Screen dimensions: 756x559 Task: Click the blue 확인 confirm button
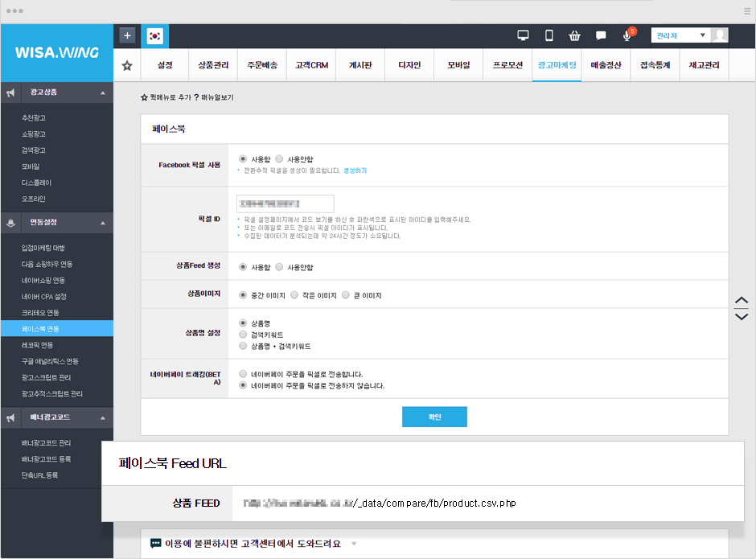[434, 417]
